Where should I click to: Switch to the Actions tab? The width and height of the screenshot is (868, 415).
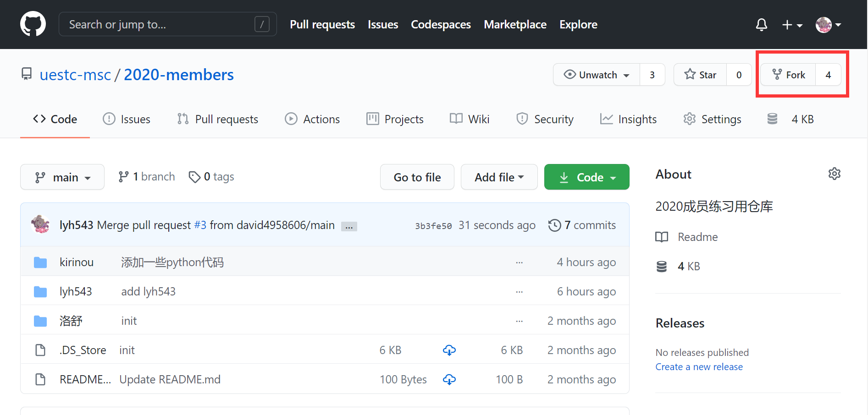pos(312,119)
